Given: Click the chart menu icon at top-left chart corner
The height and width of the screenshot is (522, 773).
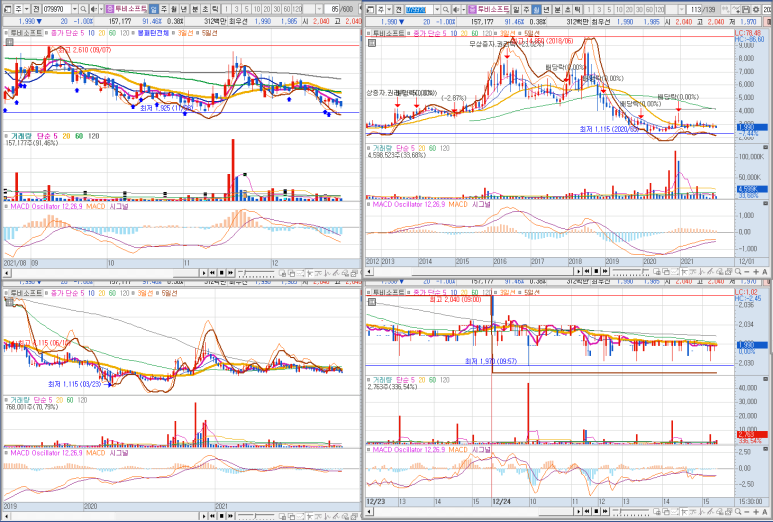Looking at the screenshot, I should 9,42.
